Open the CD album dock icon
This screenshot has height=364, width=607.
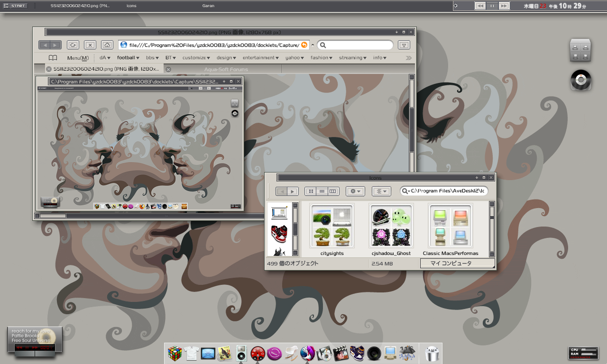pyautogui.click(x=324, y=353)
